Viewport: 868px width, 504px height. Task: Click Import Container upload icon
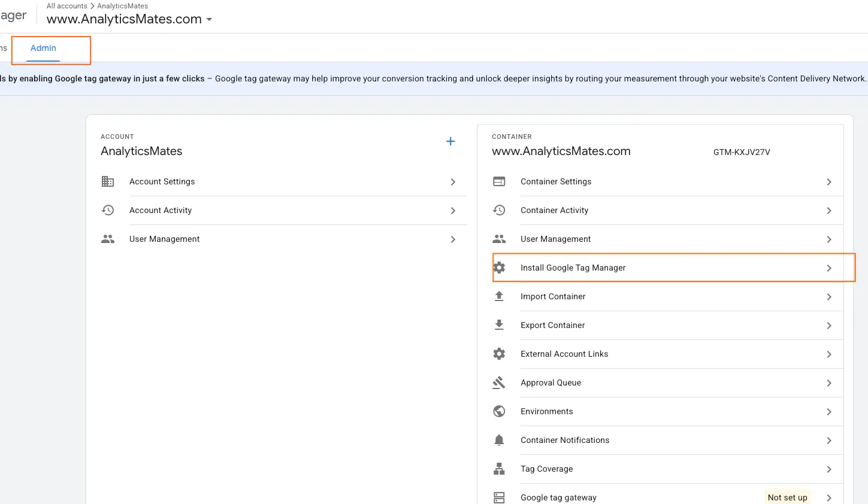[x=499, y=296]
